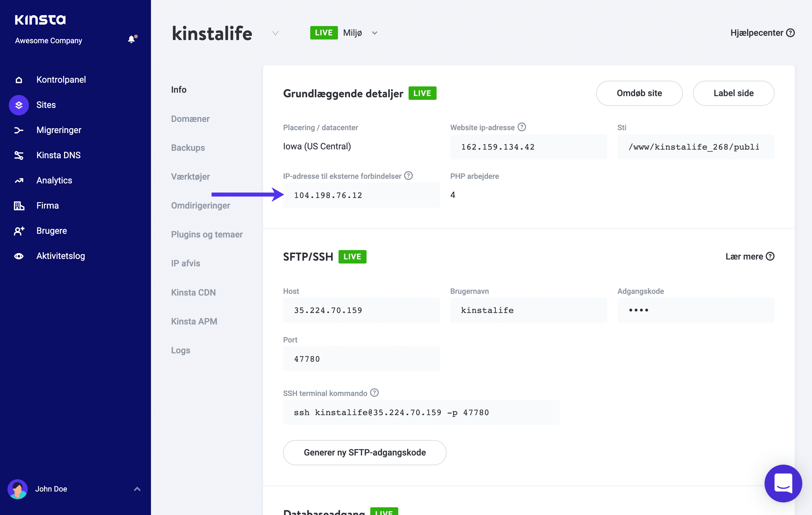Open Kontrolpanel in the sidebar
Image resolution: width=812 pixels, height=515 pixels.
(x=61, y=80)
